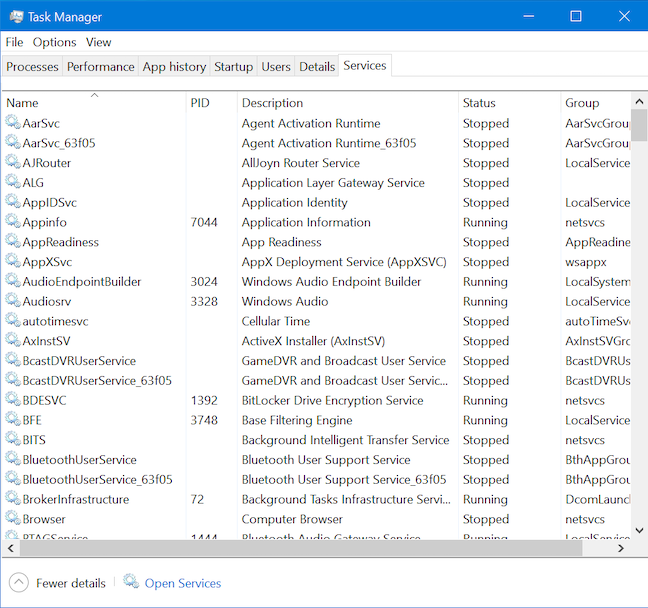Switch to the App history tab
This screenshot has width=648, height=608.
click(174, 67)
